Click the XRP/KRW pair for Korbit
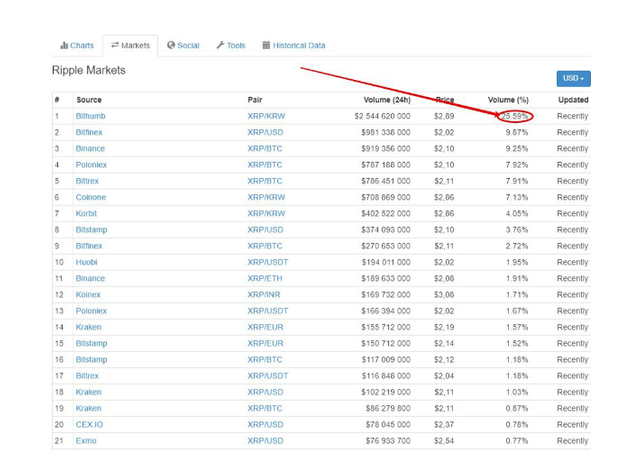This screenshot has height=475, width=640. [266, 213]
